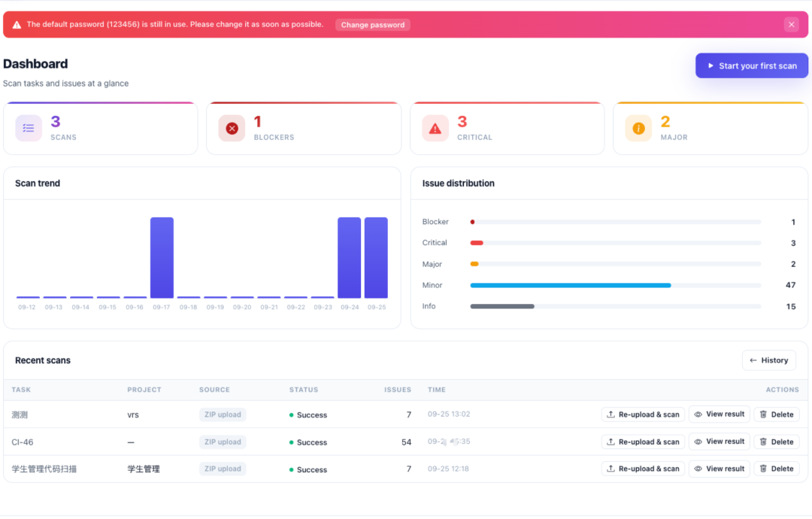
Task: Click the Success status of 测测
Action: (308, 415)
